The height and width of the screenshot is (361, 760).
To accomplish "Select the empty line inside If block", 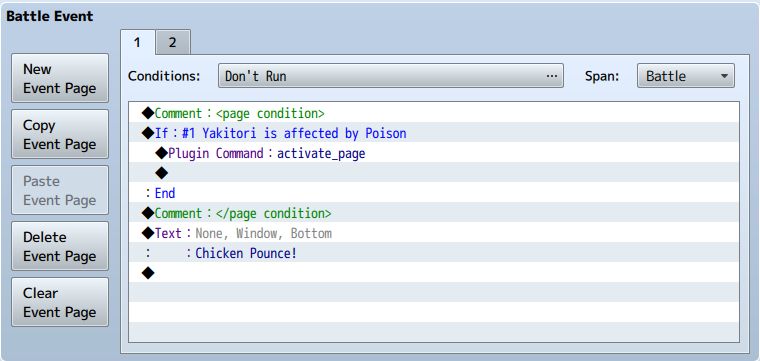I will [x=434, y=173].
